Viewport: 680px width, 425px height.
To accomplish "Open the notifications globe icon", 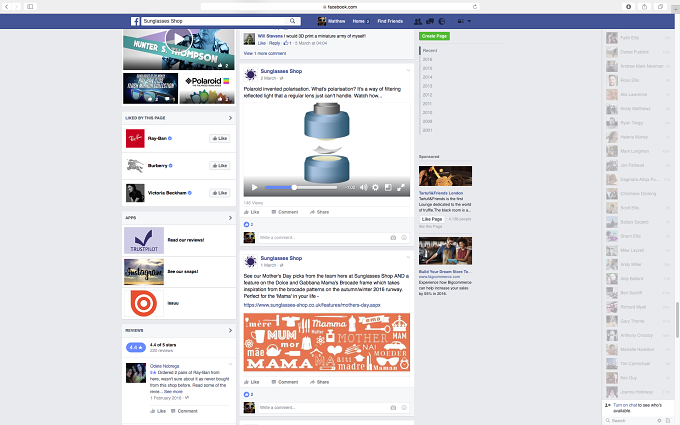I will click(x=442, y=21).
